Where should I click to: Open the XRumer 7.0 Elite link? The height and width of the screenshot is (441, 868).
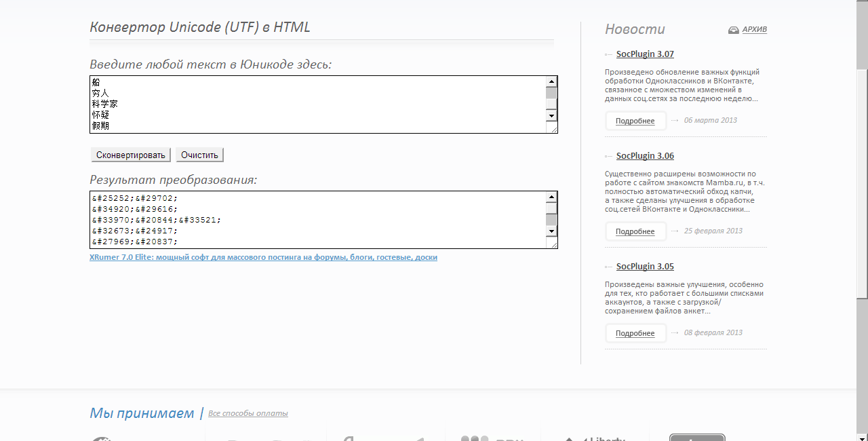(263, 258)
